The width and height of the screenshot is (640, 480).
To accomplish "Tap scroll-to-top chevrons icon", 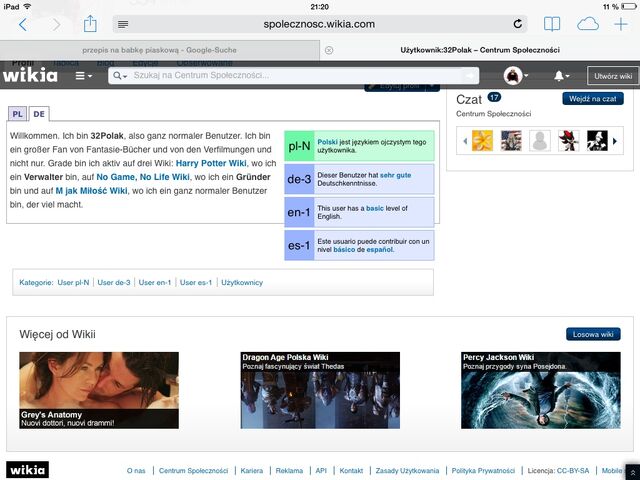I will (x=633, y=472).
